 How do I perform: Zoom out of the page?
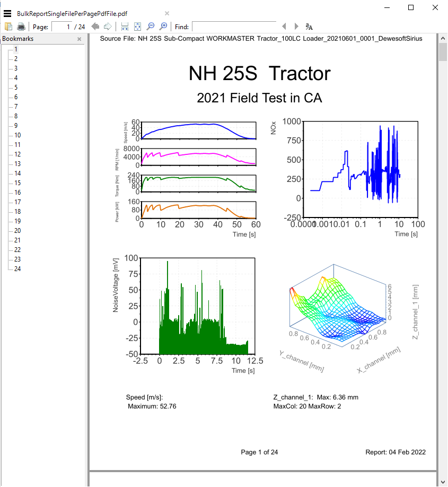point(151,26)
